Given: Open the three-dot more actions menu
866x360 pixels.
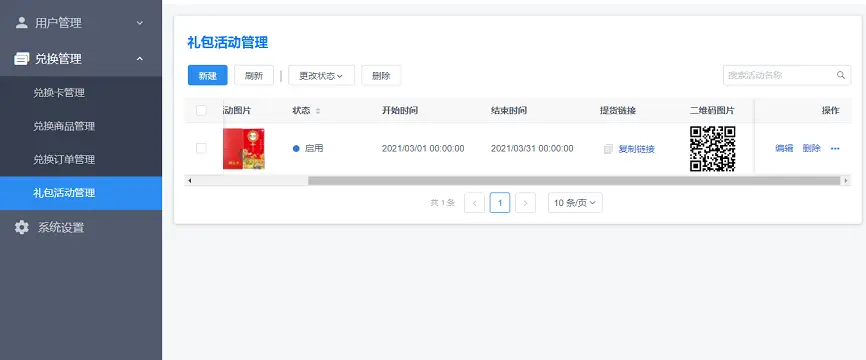Looking at the screenshot, I should (x=835, y=149).
